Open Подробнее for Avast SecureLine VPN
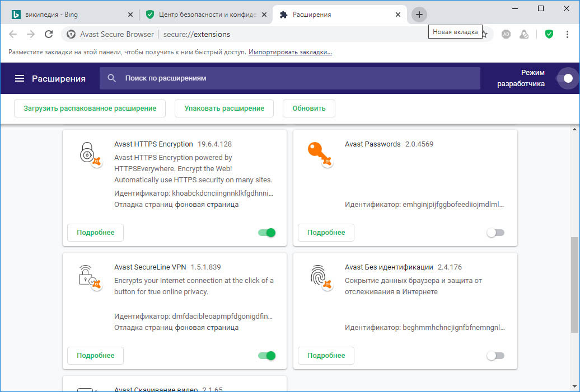580x392 pixels. click(95, 356)
